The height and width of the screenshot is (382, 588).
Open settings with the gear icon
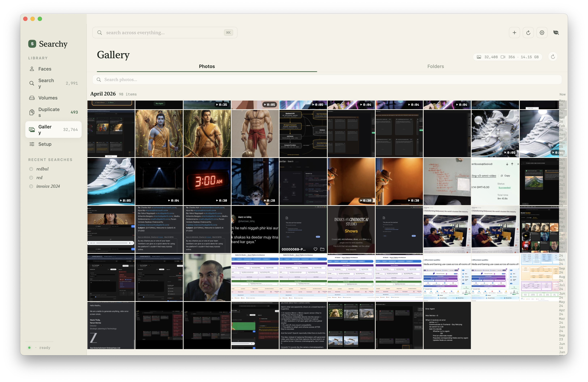click(x=542, y=33)
